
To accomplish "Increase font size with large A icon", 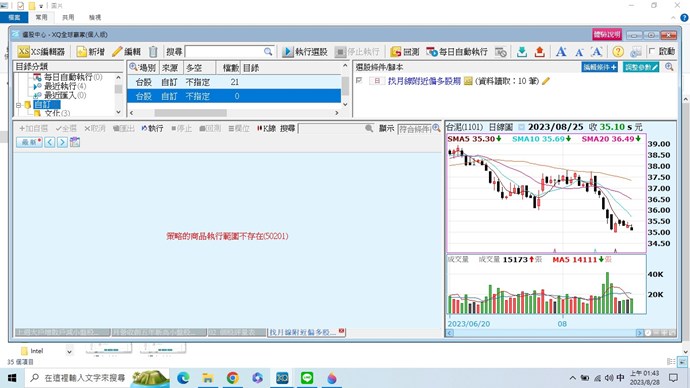I will pyautogui.click(x=561, y=51).
